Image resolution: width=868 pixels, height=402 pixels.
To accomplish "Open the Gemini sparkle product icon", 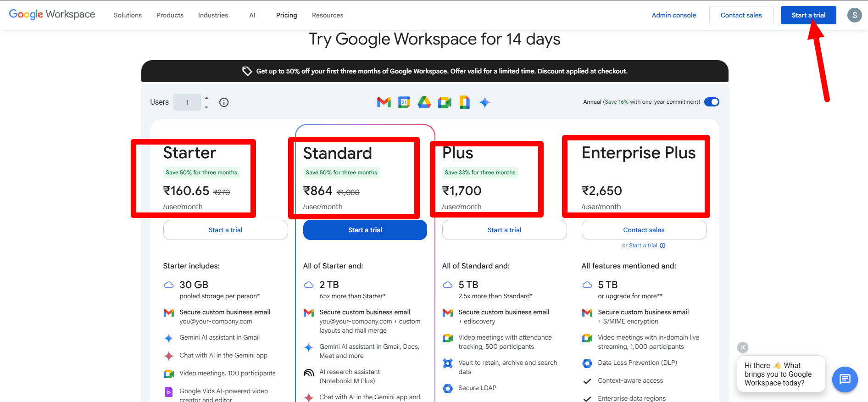I will (485, 102).
